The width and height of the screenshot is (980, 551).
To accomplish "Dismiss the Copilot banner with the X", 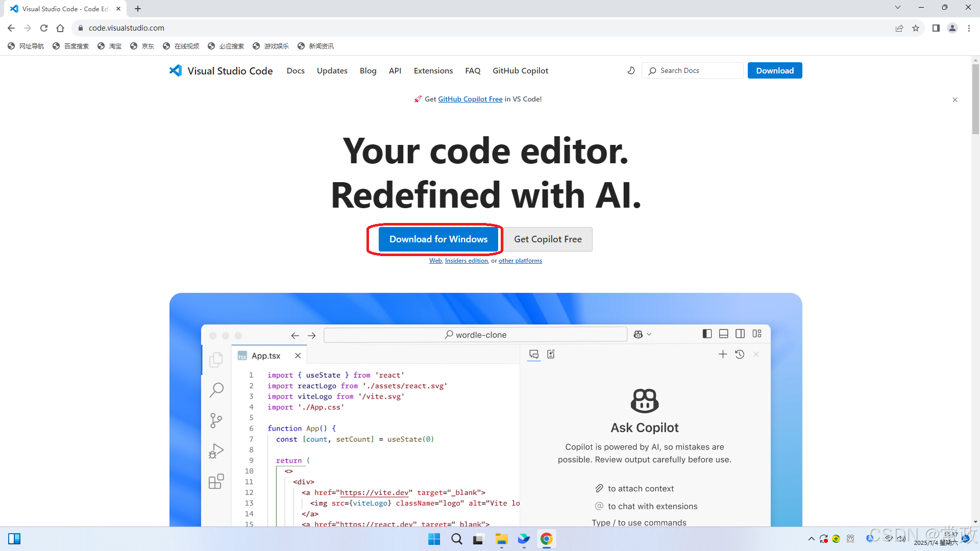I will pos(955,99).
